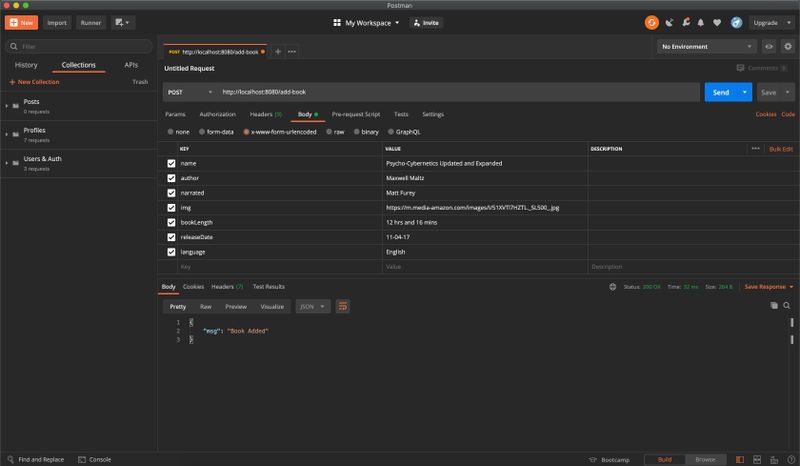Add a new request tab with plus icon
The image size is (800, 466).
tap(278, 52)
